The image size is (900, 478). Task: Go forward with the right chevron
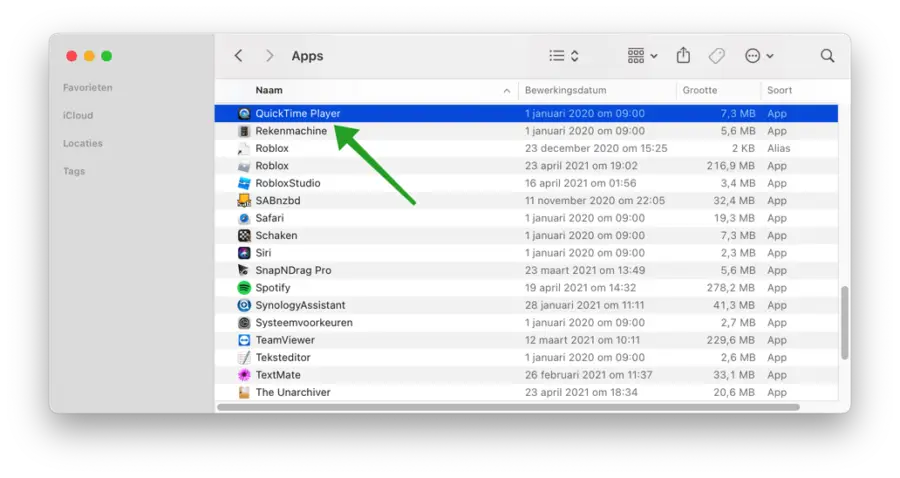tap(269, 56)
